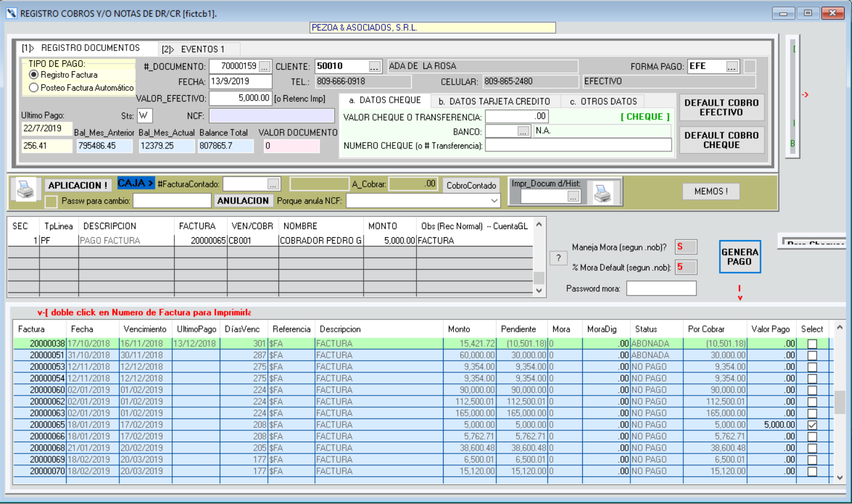Click the Passw para cambio field

[172, 201]
